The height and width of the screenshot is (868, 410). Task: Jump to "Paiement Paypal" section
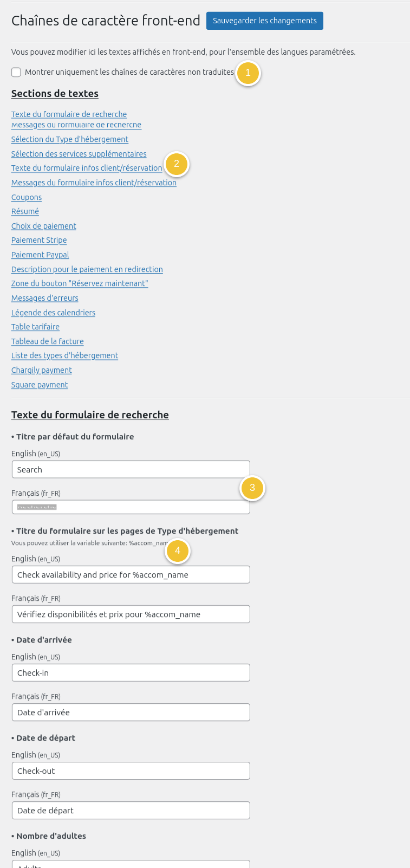pyautogui.click(x=40, y=255)
